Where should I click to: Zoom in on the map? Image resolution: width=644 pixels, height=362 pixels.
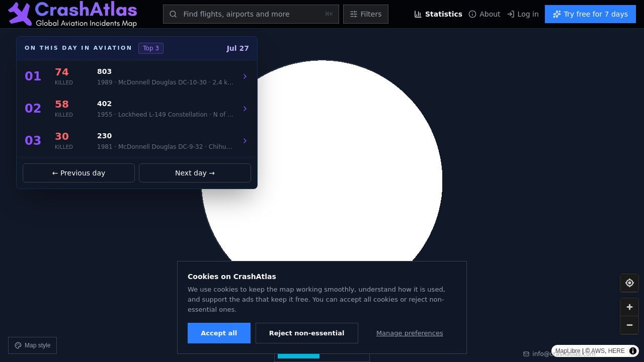pyautogui.click(x=629, y=307)
